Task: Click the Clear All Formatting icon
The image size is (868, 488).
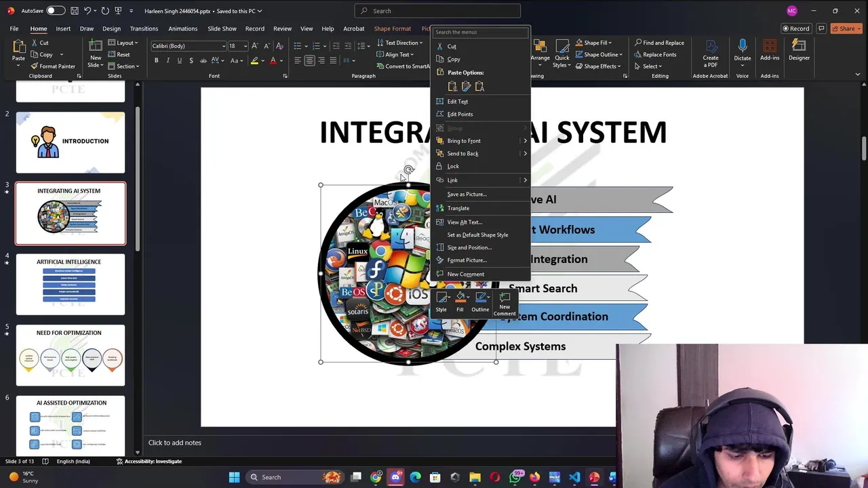Action: [279, 46]
